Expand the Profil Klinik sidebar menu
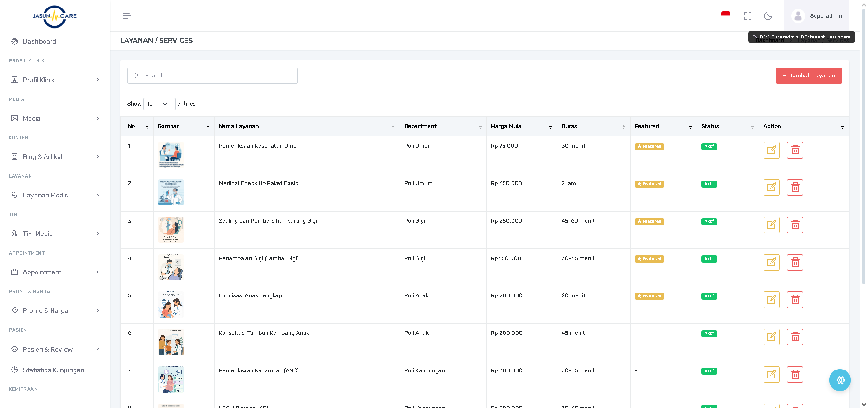Image resolution: width=868 pixels, height=408 pixels. click(55, 80)
